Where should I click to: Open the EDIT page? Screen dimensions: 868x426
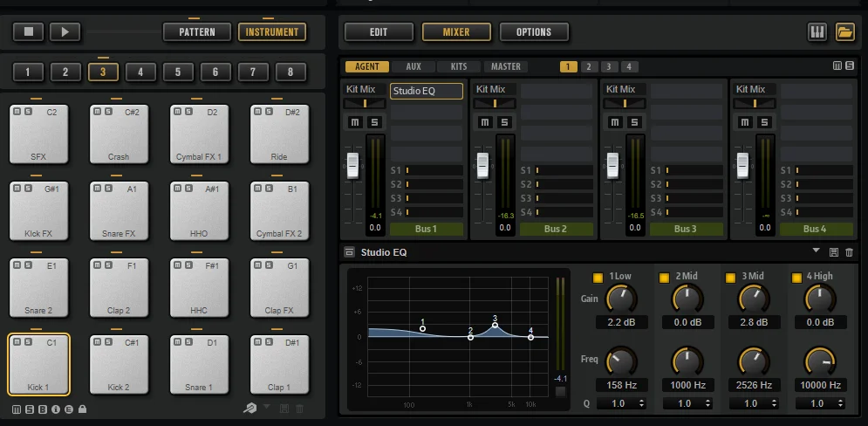pyautogui.click(x=379, y=32)
